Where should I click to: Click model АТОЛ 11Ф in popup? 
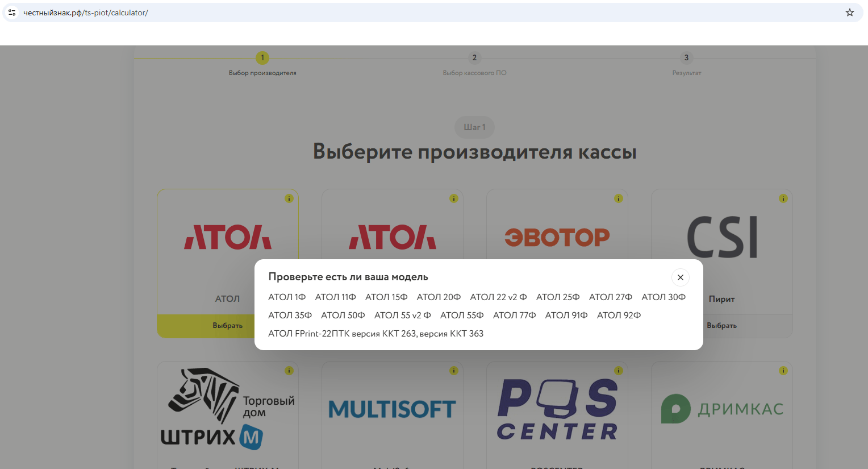pyautogui.click(x=335, y=297)
